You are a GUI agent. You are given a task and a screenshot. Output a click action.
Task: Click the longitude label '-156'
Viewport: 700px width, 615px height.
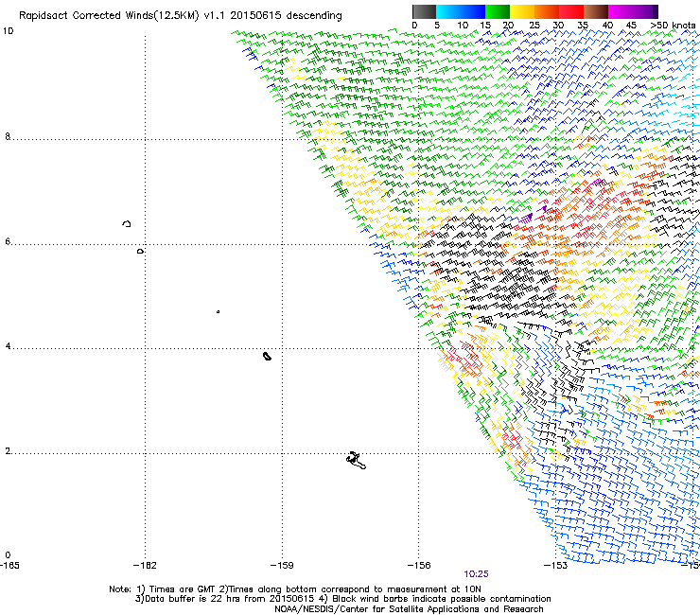(419, 566)
